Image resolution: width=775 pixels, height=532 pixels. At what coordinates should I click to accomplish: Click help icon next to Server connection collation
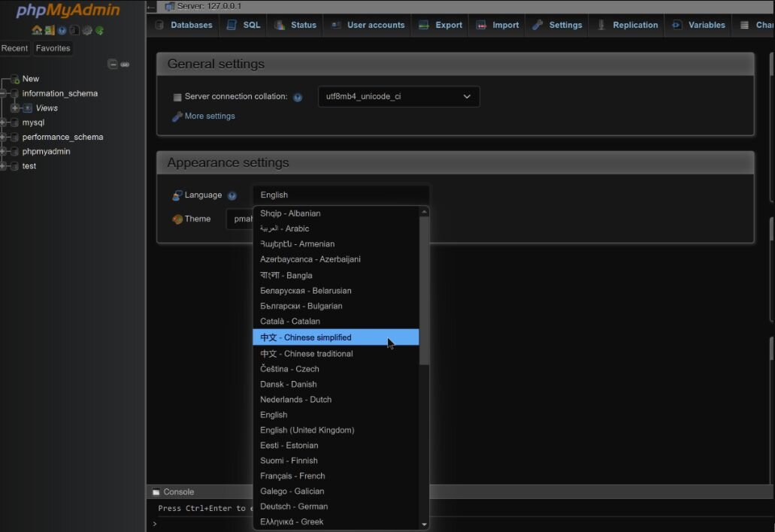point(298,98)
